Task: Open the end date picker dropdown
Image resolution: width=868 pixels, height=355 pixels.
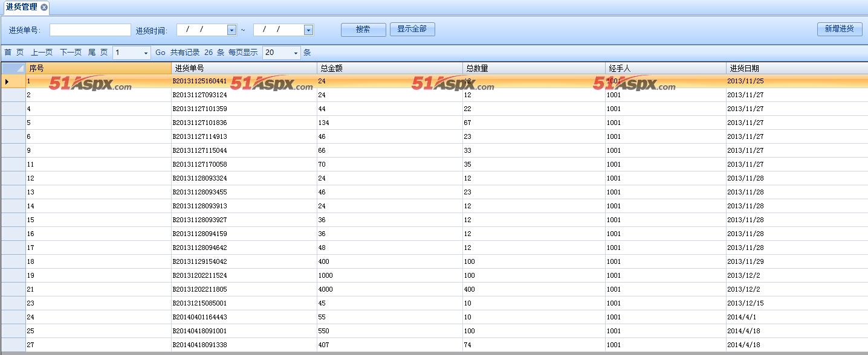Action: click(308, 30)
